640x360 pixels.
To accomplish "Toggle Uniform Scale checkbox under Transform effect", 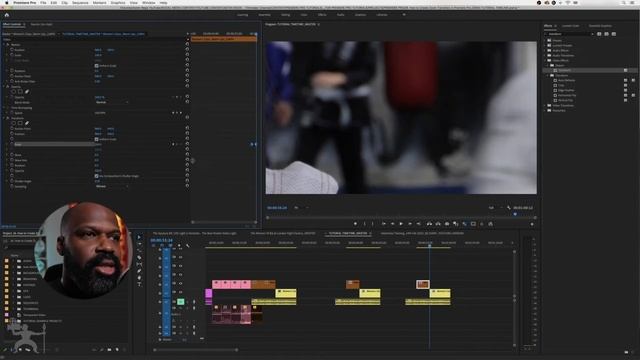I will click(x=97, y=139).
